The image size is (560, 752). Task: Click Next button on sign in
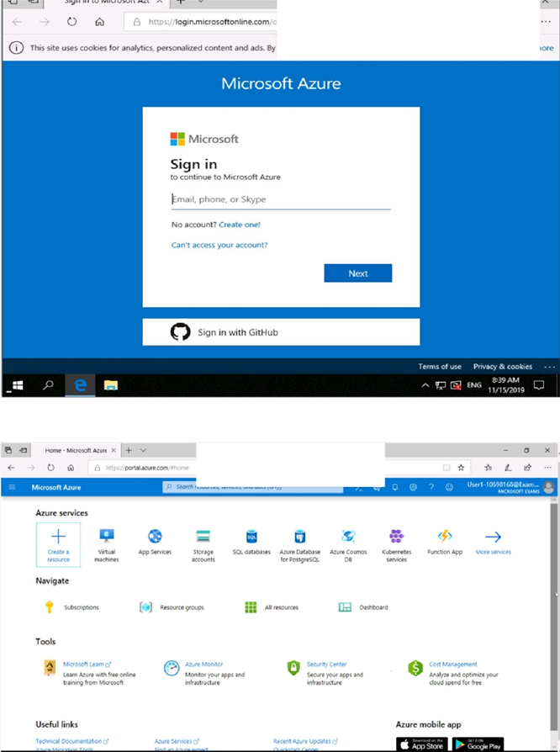[x=358, y=273]
